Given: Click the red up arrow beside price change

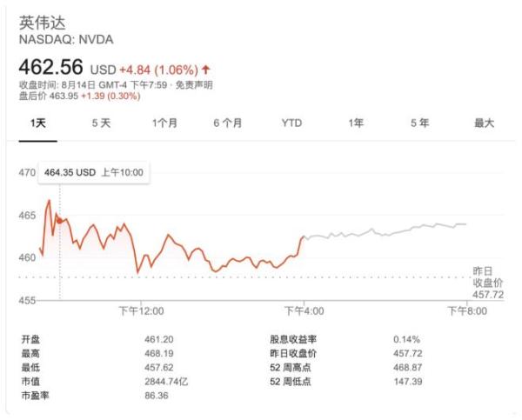Looking at the screenshot, I should [206, 69].
